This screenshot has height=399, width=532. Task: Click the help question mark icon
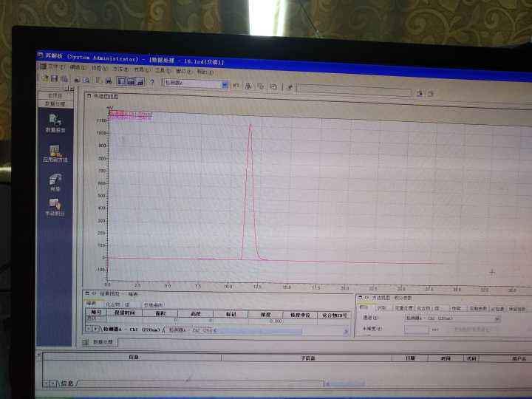click(x=151, y=82)
